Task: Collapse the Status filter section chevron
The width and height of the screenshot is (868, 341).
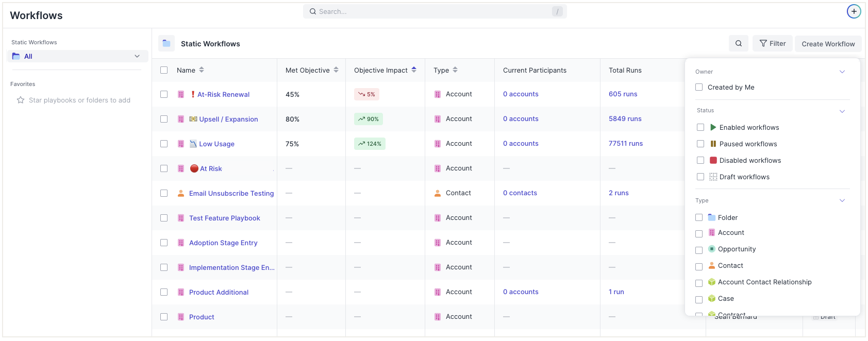Action: [842, 111]
